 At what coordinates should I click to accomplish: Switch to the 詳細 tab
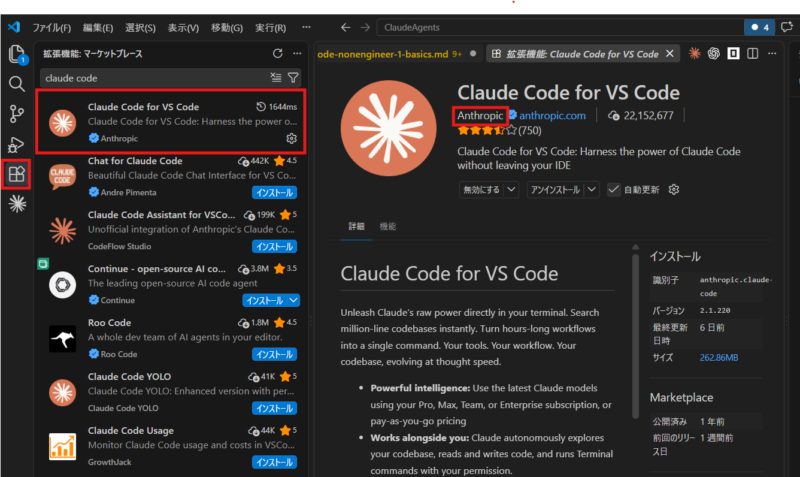click(x=357, y=227)
